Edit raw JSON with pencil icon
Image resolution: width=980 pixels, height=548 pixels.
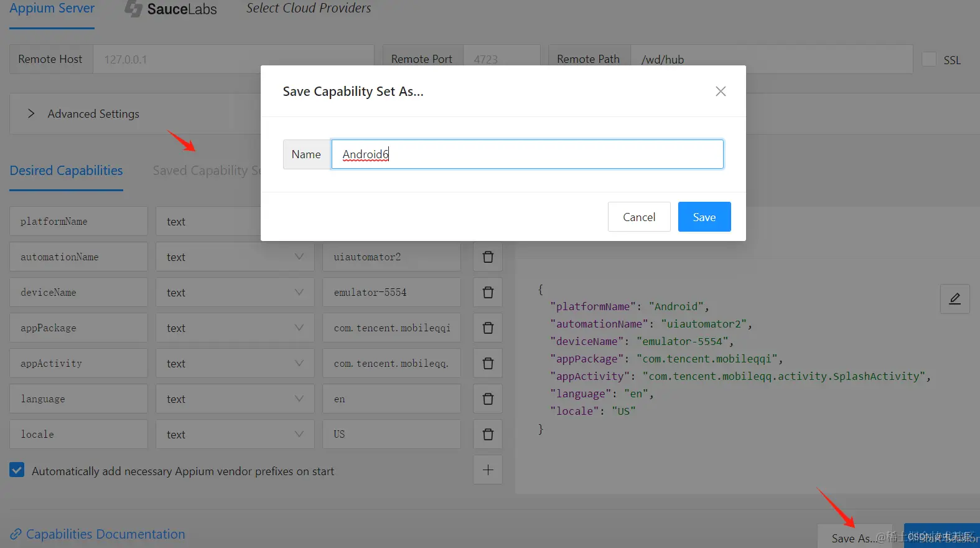click(x=954, y=299)
